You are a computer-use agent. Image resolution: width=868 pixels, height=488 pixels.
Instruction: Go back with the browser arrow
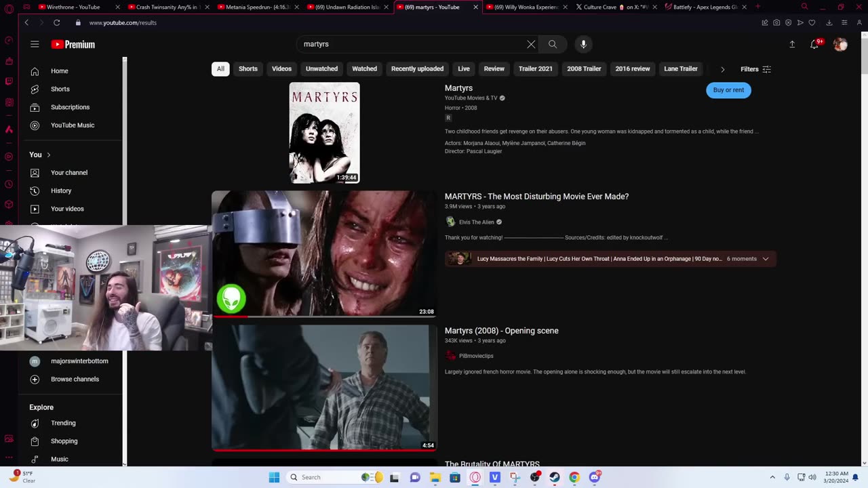pos(26,22)
